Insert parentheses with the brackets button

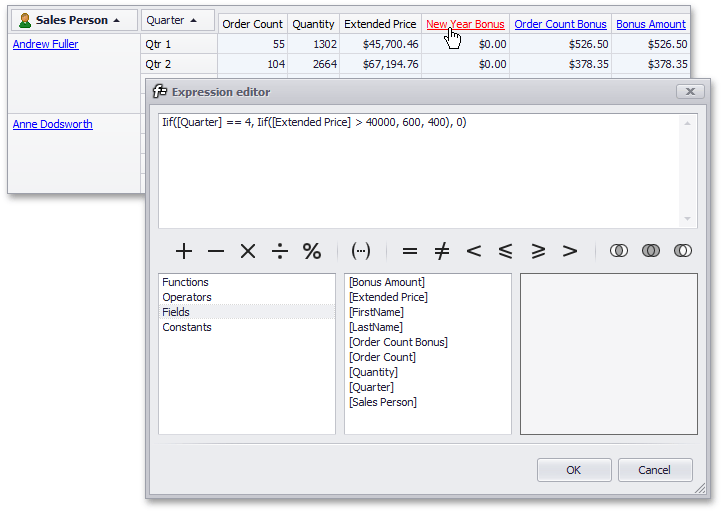point(360,251)
